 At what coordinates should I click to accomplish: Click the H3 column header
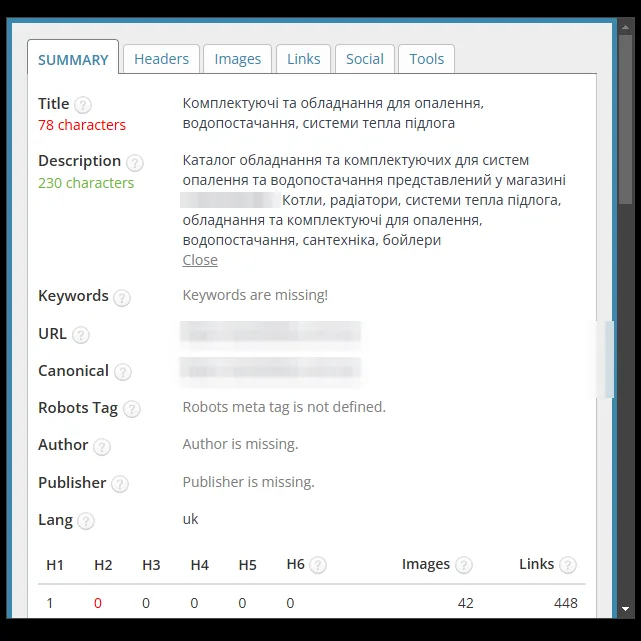pos(151,565)
